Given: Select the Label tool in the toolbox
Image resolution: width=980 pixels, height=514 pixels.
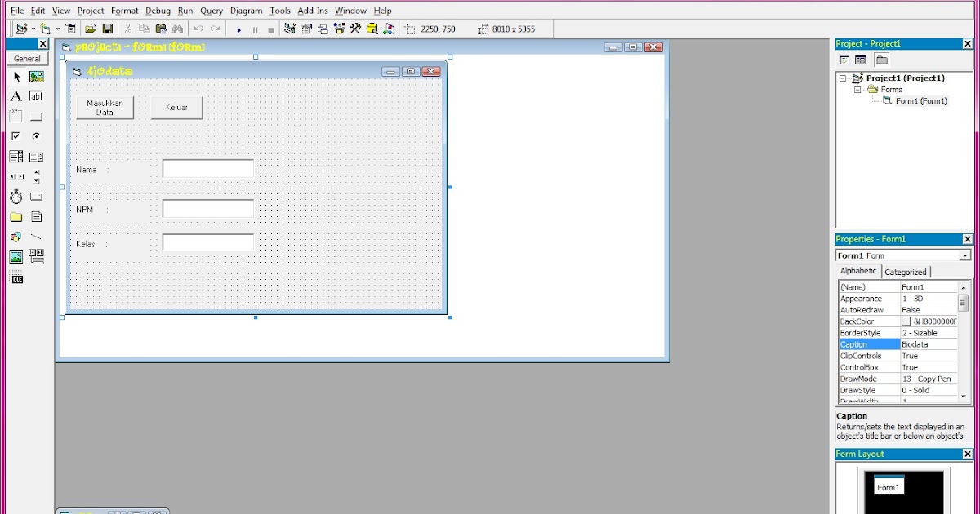Looking at the screenshot, I should click(x=16, y=95).
